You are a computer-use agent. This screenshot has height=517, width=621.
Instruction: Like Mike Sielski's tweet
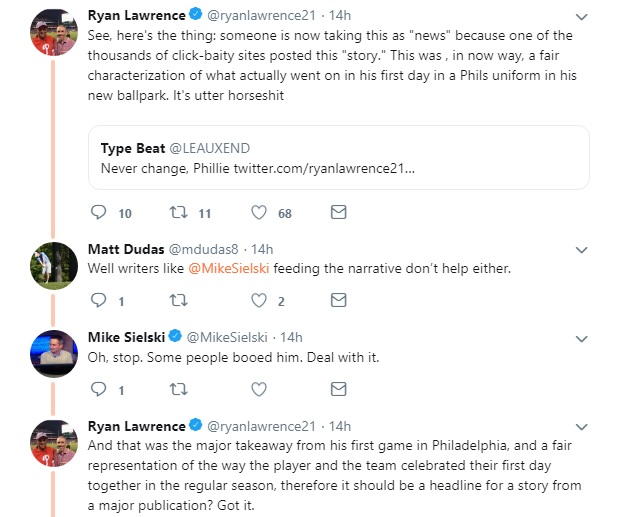coord(258,389)
